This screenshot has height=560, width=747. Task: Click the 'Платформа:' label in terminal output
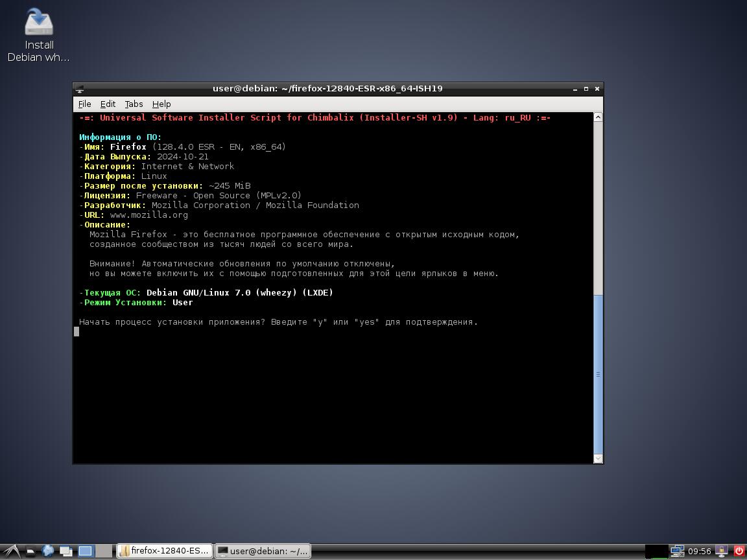tap(110, 176)
